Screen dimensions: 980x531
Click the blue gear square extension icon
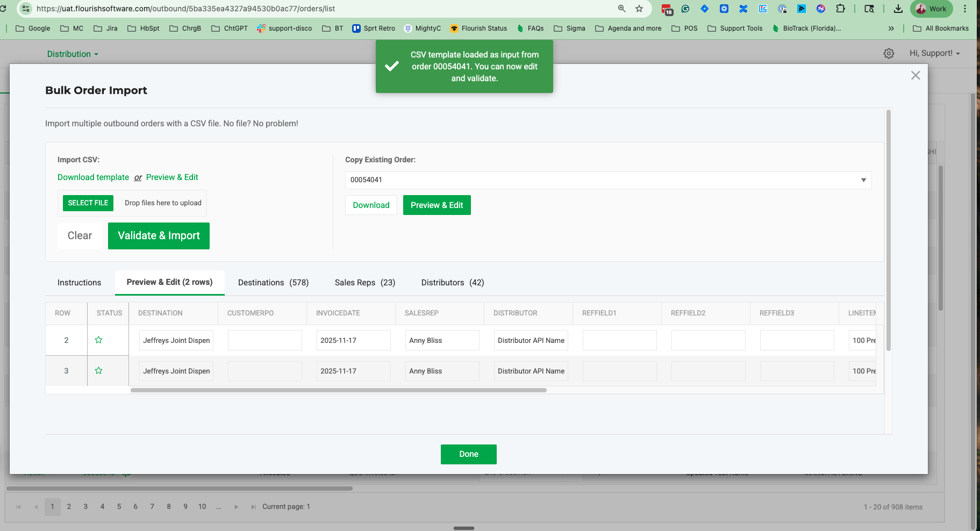point(724,9)
